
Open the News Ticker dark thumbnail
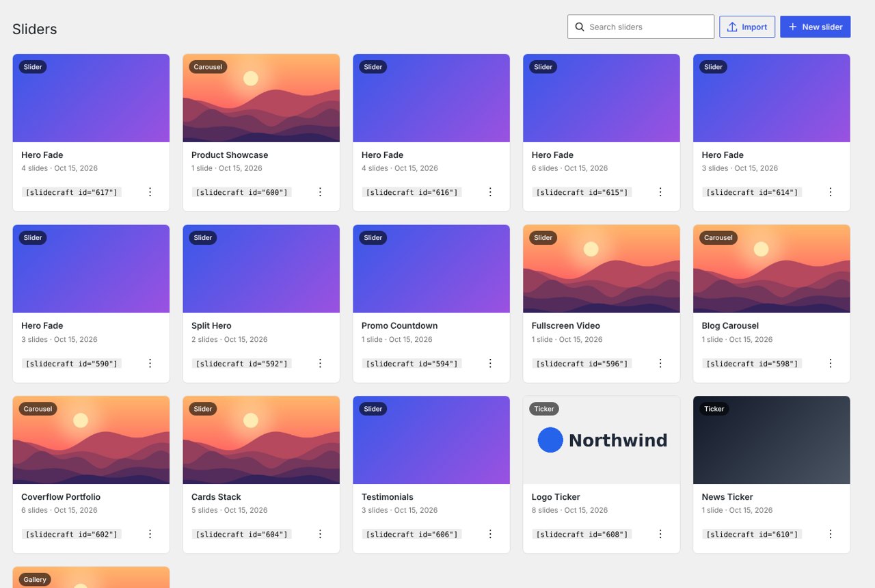pos(772,440)
